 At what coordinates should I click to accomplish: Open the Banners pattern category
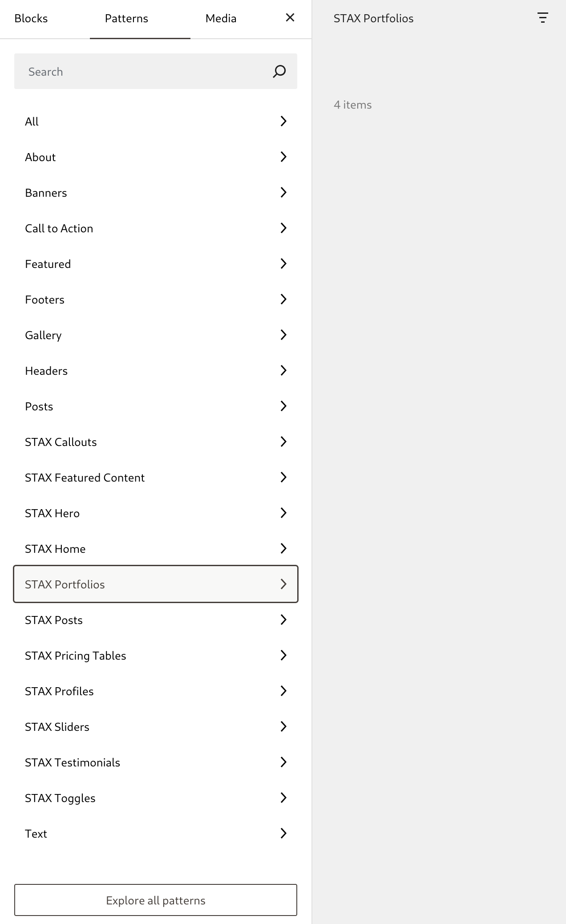point(156,192)
